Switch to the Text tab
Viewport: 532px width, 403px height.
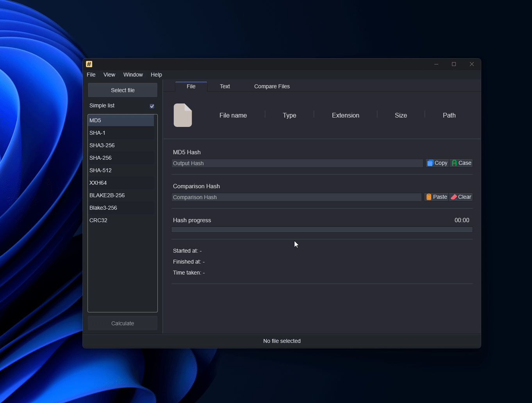tap(225, 86)
